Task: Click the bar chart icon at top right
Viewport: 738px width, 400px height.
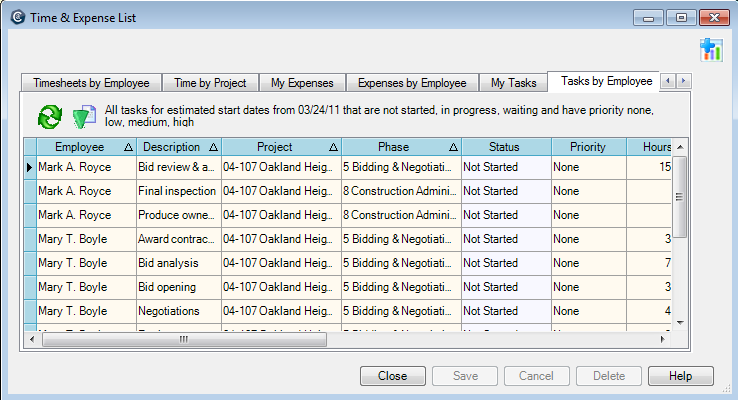Action: 711,50
